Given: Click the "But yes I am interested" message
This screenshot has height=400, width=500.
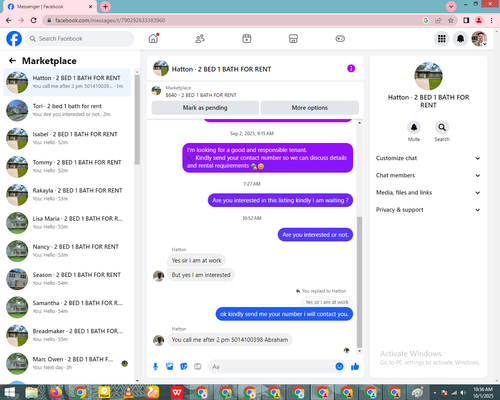Looking at the screenshot, I should coord(201,275).
